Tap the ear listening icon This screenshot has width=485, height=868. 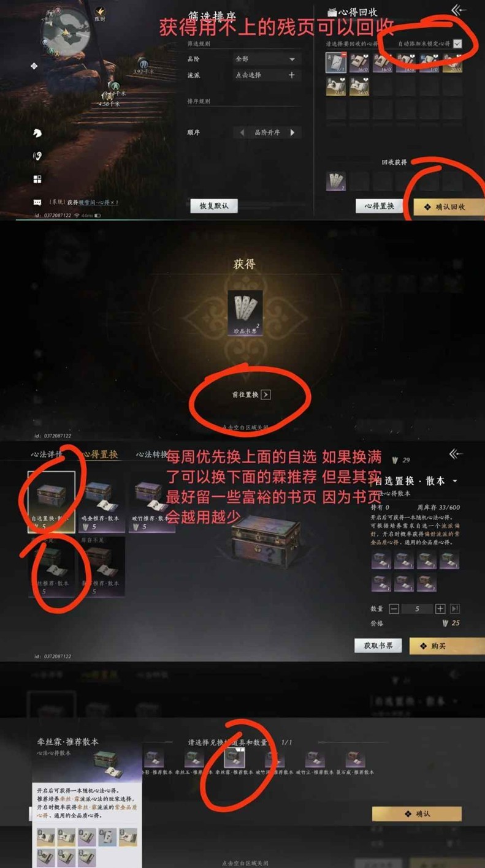click(x=37, y=156)
